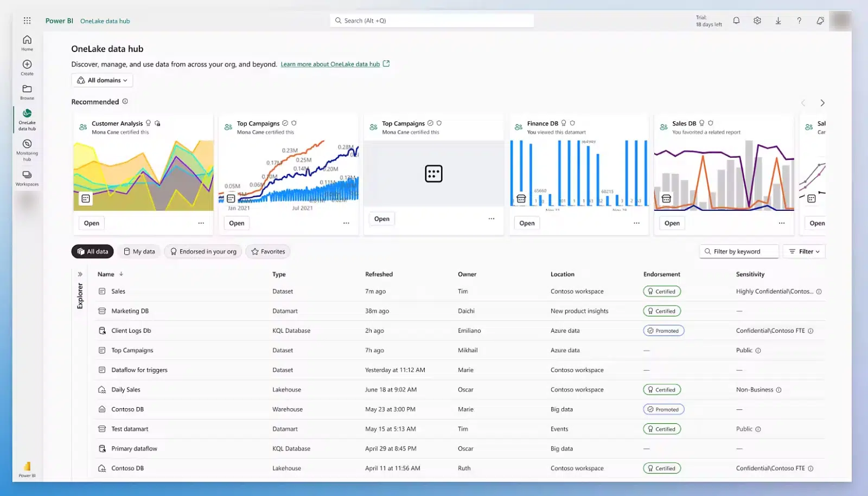Viewport: 868px width, 496px height.
Task: Click info icon next to Non-Business
Action: (778, 390)
